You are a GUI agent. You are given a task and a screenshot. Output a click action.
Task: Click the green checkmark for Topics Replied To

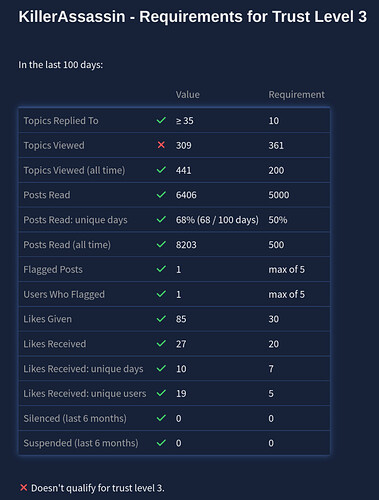coord(161,120)
